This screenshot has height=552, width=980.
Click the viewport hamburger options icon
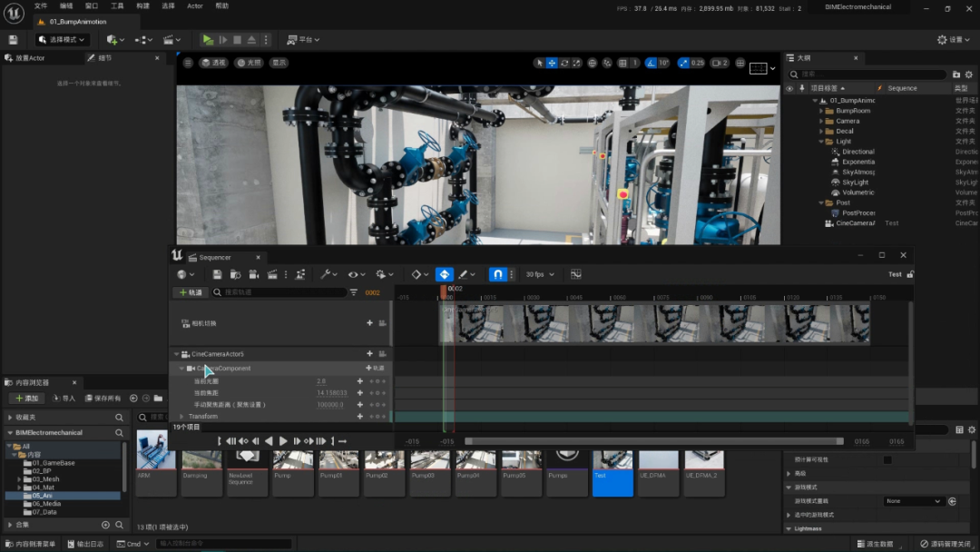pos(188,64)
